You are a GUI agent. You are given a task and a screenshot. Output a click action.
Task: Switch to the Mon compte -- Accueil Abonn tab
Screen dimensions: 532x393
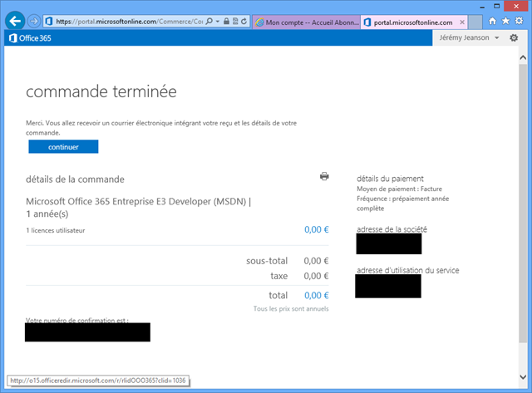coord(307,22)
